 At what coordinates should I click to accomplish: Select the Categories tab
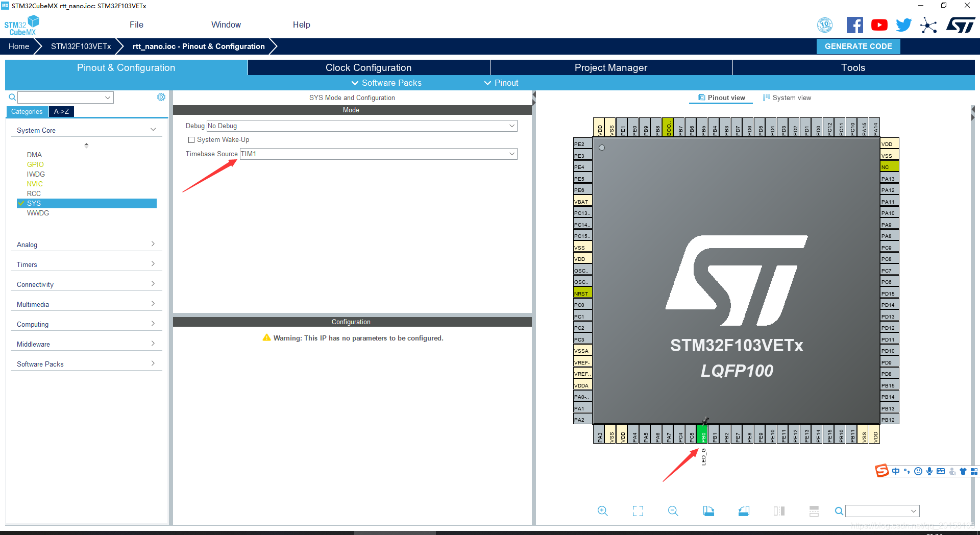coord(27,111)
